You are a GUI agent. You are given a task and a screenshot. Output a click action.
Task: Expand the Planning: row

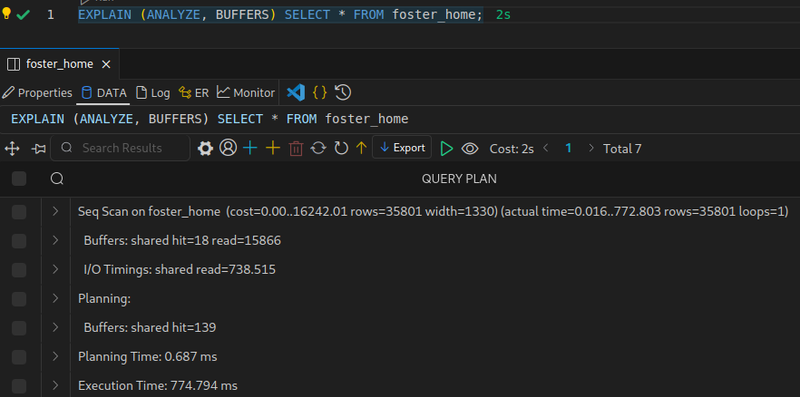tap(56, 298)
